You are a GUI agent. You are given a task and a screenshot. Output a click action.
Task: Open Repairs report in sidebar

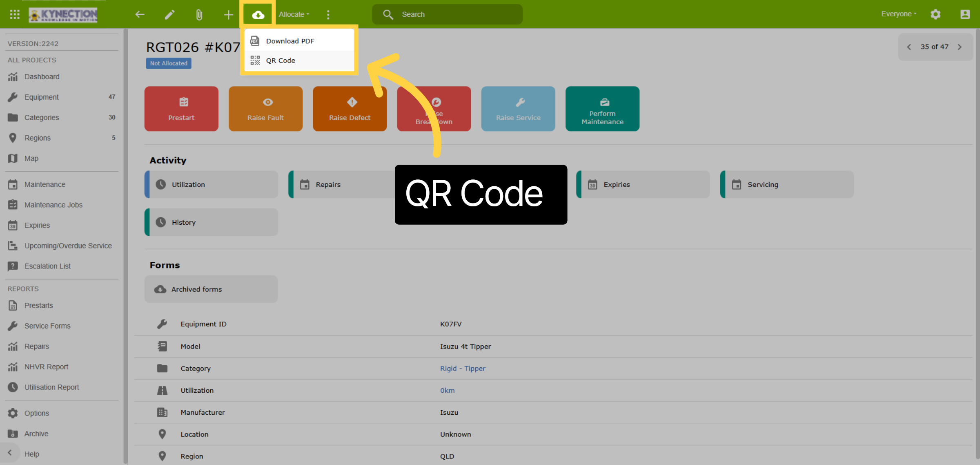(x=61, y=347)
